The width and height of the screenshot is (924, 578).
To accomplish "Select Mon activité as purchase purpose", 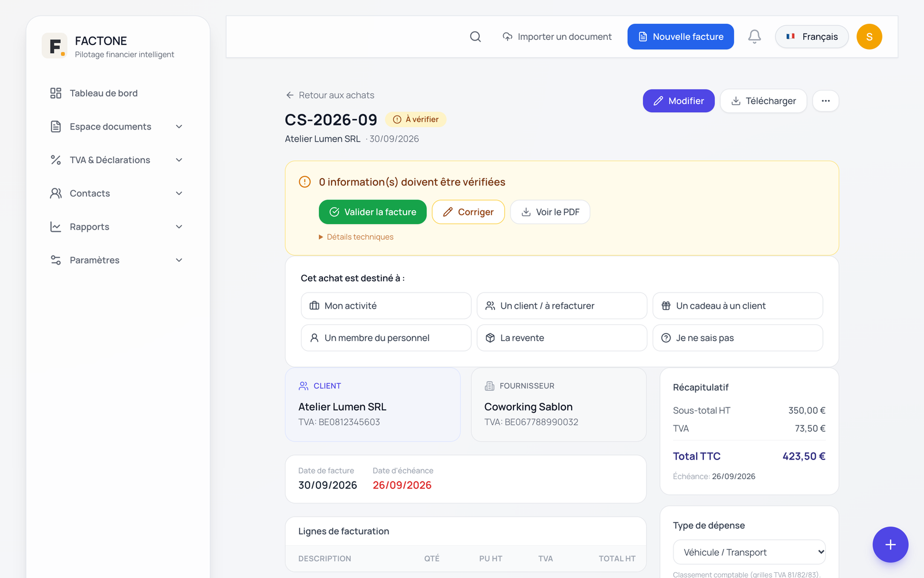I will pyautogui.click(x=386, y=306).
